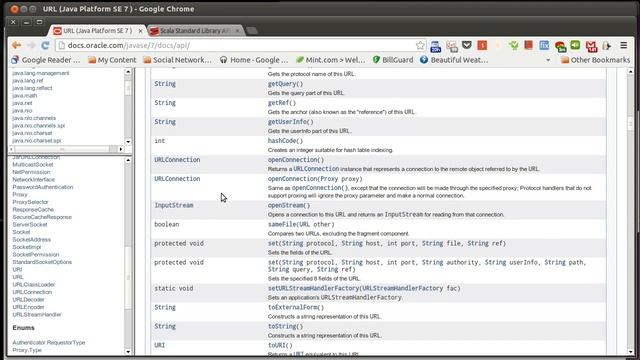Select ProxySelector in the classes list
This screenshot has height=360, width=640.
(30, 202)
